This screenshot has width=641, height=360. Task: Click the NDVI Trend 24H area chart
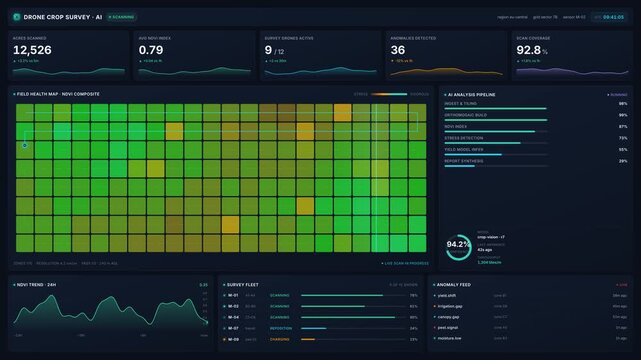(110, 311)
